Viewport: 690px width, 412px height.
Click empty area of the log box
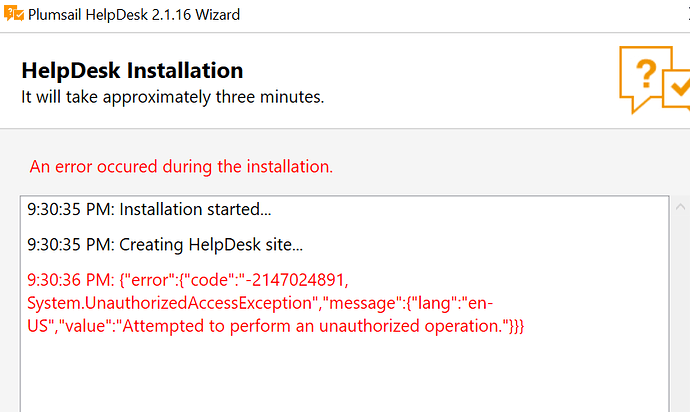coord(344,374)
